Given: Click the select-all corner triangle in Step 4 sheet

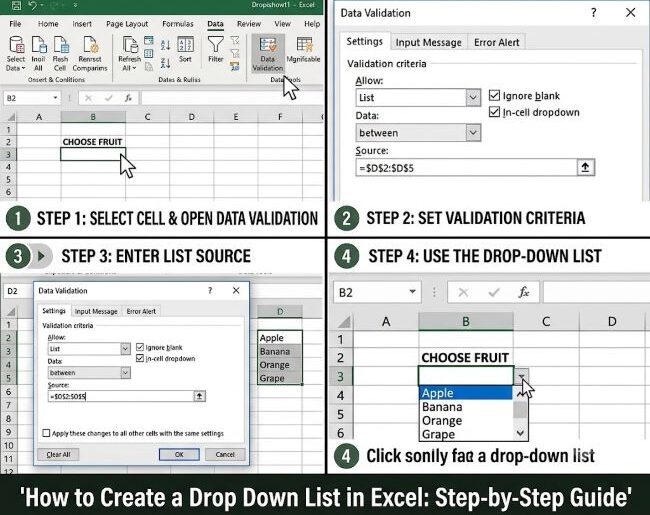Looking at the screenshot, I should click(344, 321).
